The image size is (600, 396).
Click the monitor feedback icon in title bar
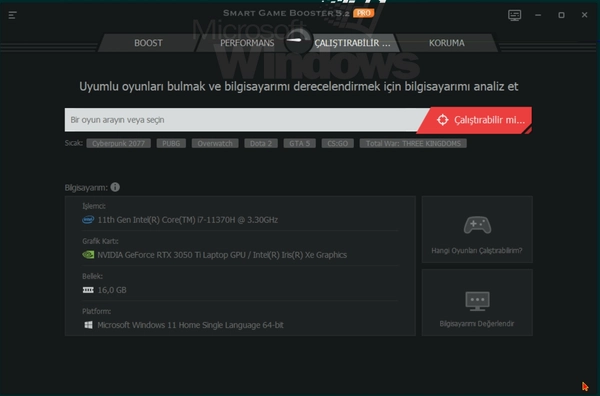pos(514,15)
